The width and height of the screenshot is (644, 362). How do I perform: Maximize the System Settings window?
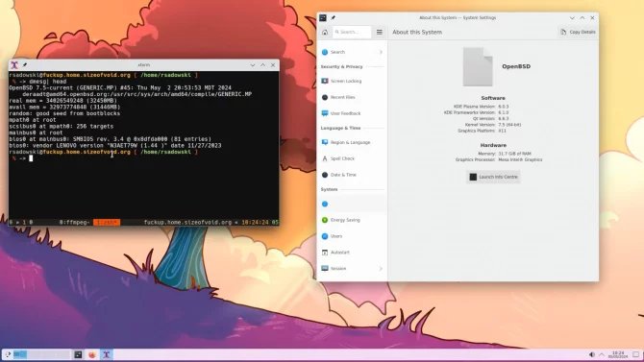pos(582,17)
